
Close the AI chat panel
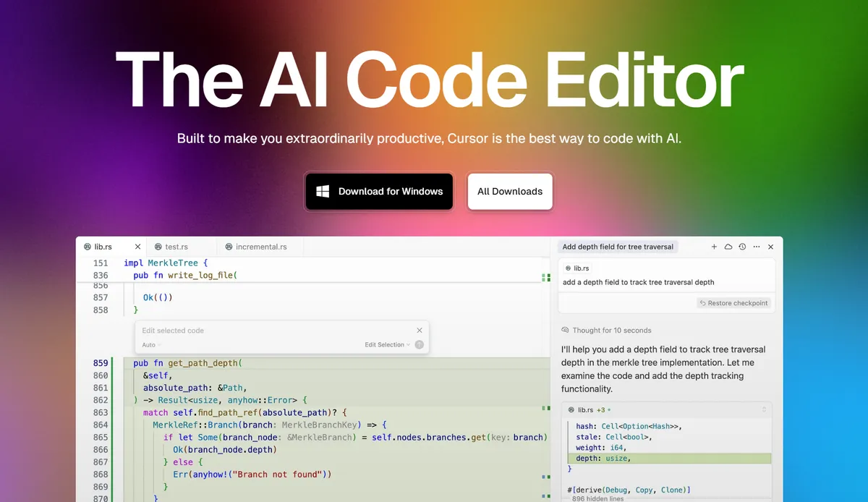tap(771, 247)
